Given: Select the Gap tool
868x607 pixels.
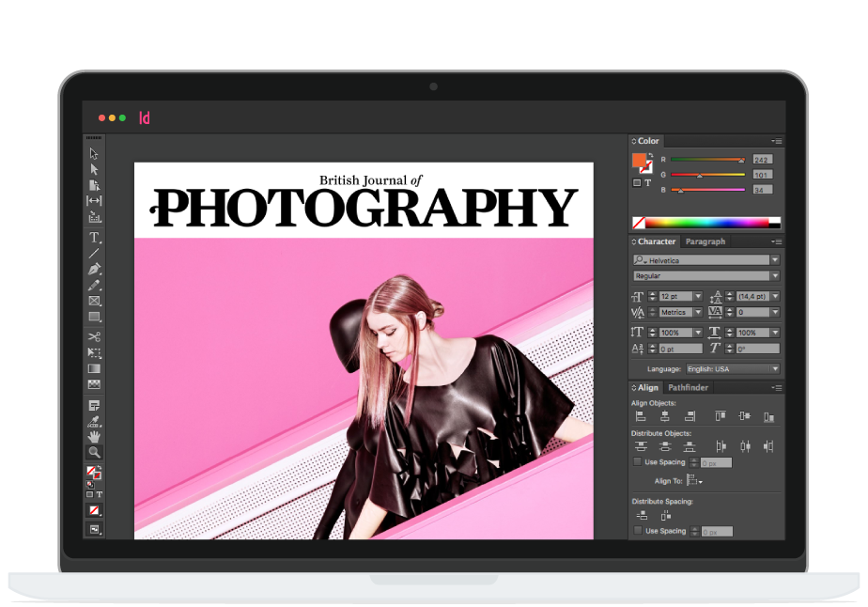Looking at the screenshot, I should [94, 200].
